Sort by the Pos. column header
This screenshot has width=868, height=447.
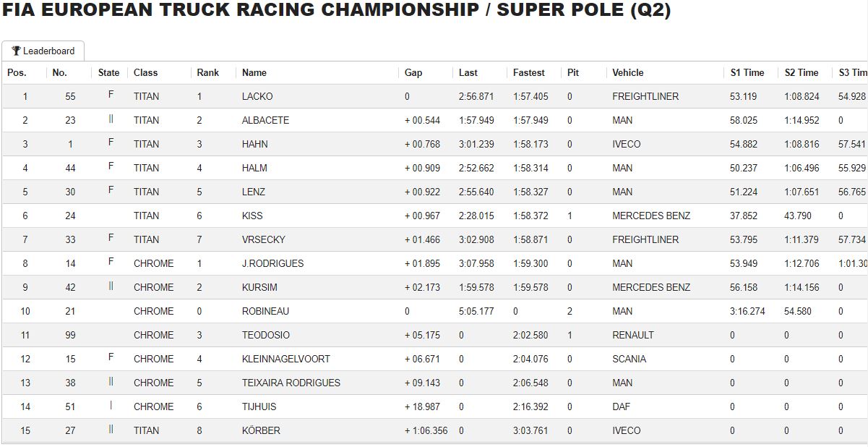[17, 72]
